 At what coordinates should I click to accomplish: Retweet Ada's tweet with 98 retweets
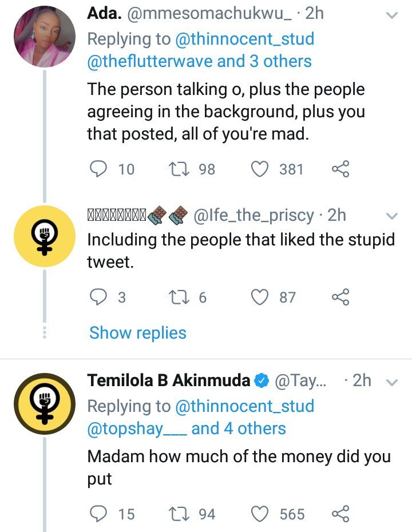[x=180, y=169]
